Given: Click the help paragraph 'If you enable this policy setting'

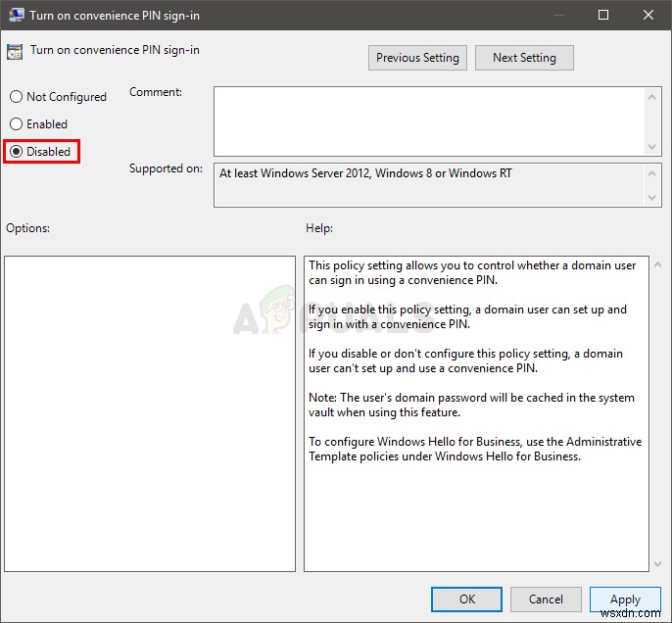Looking at the screenshot, I should (x=467, y=316).
